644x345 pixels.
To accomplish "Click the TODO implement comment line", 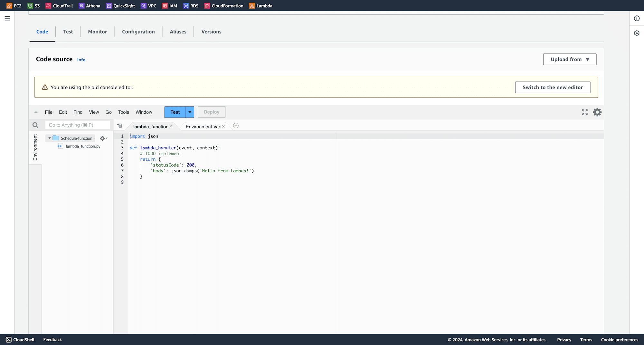I will coord(161,154).
